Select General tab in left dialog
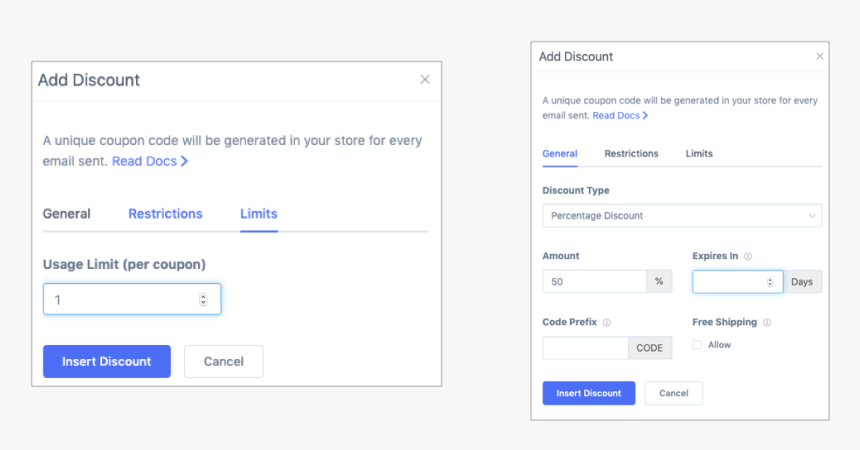The width and height of the screenshot is (860, 450). click(67, 214)
